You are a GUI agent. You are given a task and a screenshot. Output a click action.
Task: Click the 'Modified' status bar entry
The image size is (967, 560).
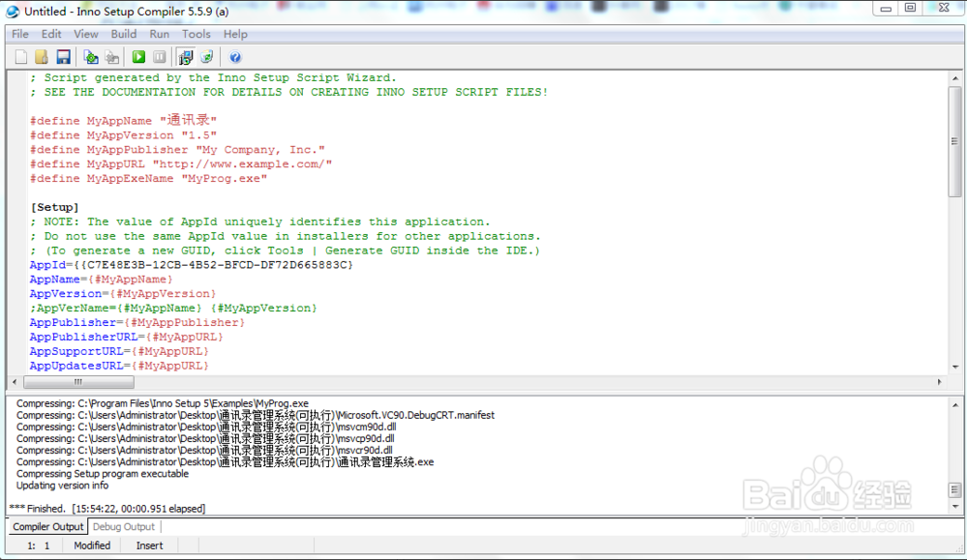92,545
